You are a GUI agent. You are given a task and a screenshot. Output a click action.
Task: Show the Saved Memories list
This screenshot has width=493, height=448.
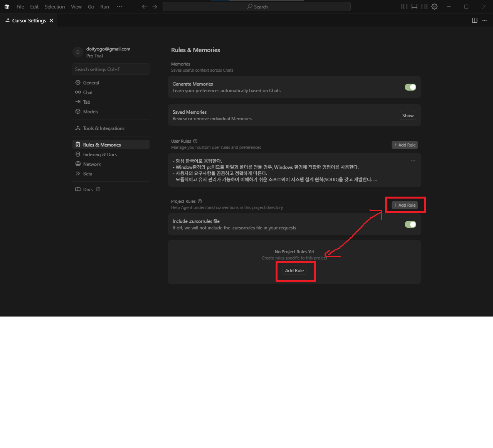[x=408, y=116]
